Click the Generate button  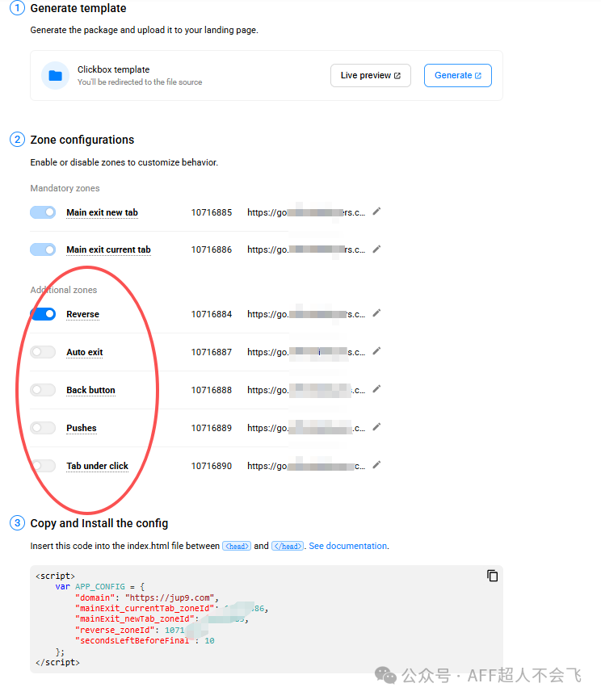(x=458, y=75)
